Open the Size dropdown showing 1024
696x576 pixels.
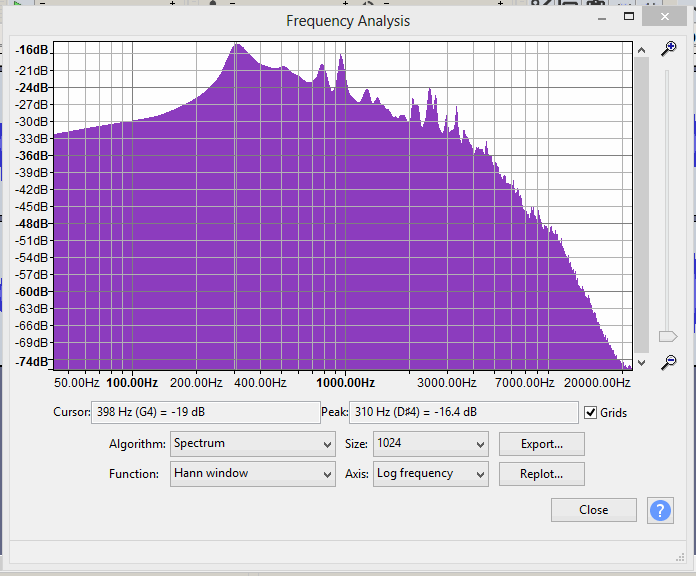[x=431, y=444]
